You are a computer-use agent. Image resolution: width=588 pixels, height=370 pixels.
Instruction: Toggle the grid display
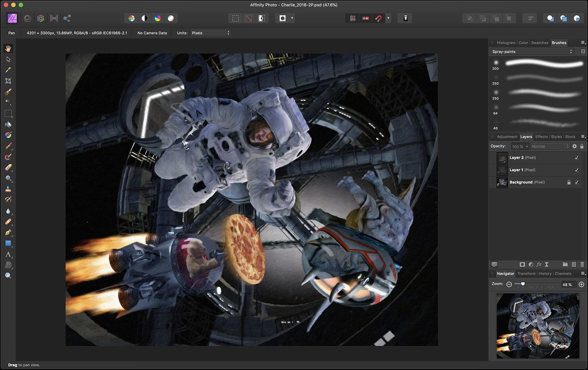tap(353, 18)
